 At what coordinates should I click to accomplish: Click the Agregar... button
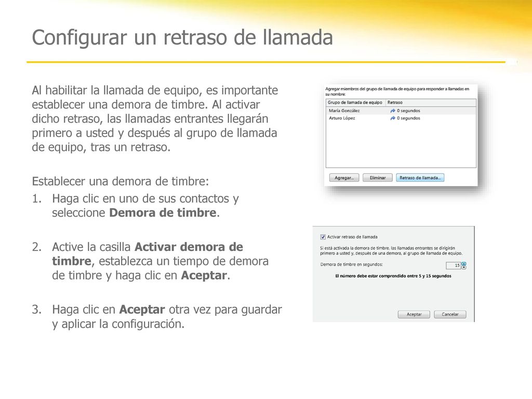pos(344,178)
